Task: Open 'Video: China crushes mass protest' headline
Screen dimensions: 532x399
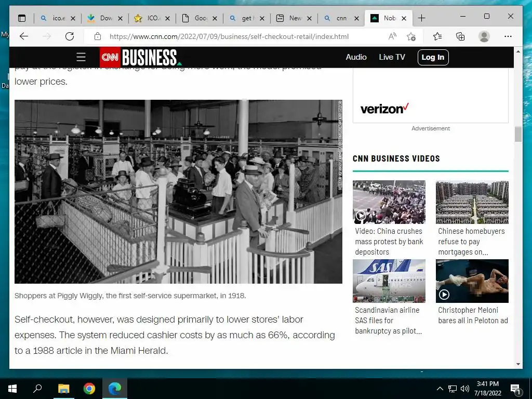Action: pyautogui.click(x=389, y=242)
